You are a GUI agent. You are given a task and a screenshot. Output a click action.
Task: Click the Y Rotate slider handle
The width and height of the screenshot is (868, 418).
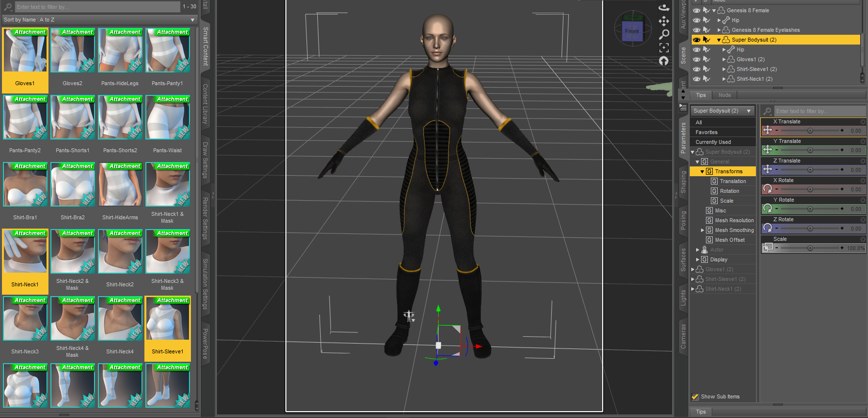810,209
